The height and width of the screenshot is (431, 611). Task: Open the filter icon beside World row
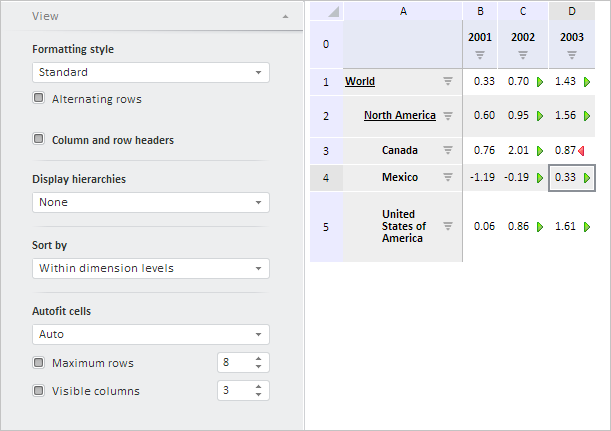448,82
